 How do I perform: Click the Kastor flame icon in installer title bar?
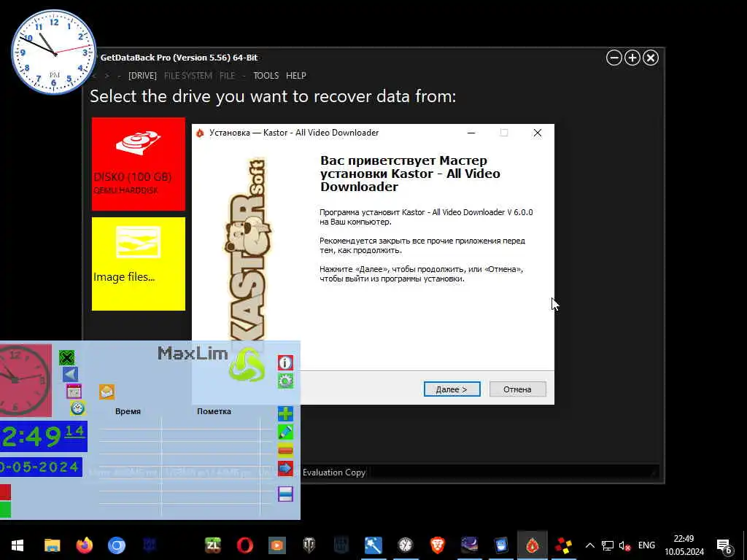[x=200, y=133]
